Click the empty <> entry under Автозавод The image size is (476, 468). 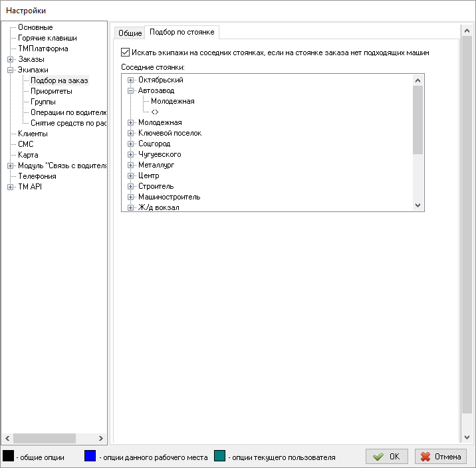pyautogui.click(x=155, y=112)
